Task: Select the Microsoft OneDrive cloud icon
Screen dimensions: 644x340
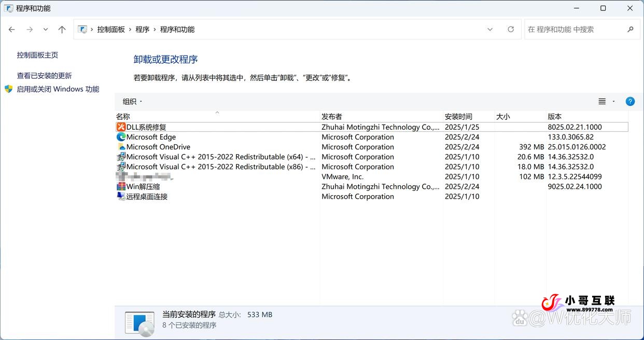Action: [121, 147]
